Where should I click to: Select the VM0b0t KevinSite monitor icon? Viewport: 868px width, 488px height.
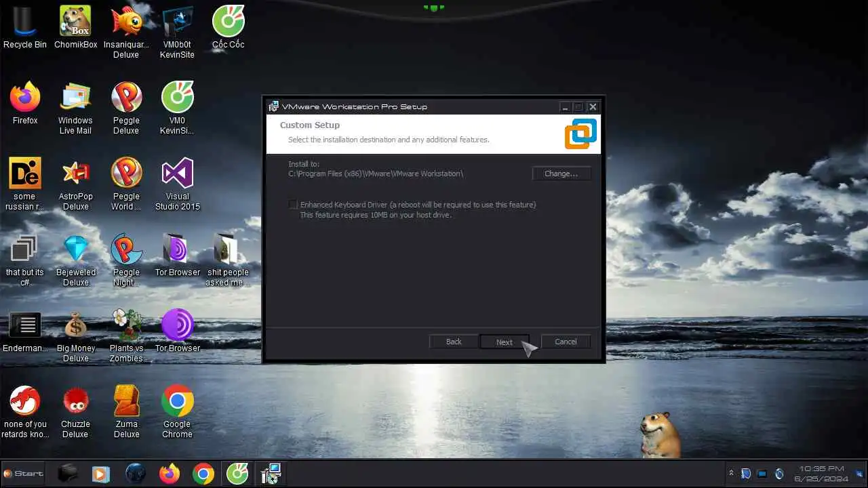pos(177,33)
